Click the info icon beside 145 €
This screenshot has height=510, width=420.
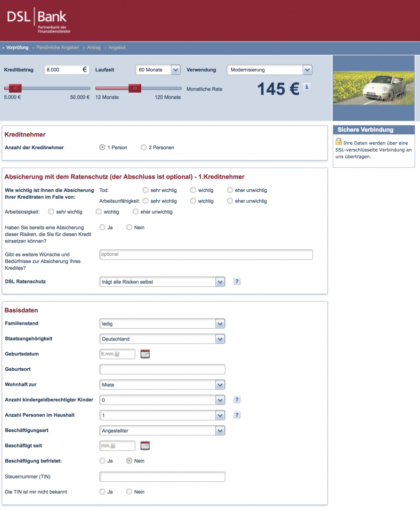tap(306, 87)
